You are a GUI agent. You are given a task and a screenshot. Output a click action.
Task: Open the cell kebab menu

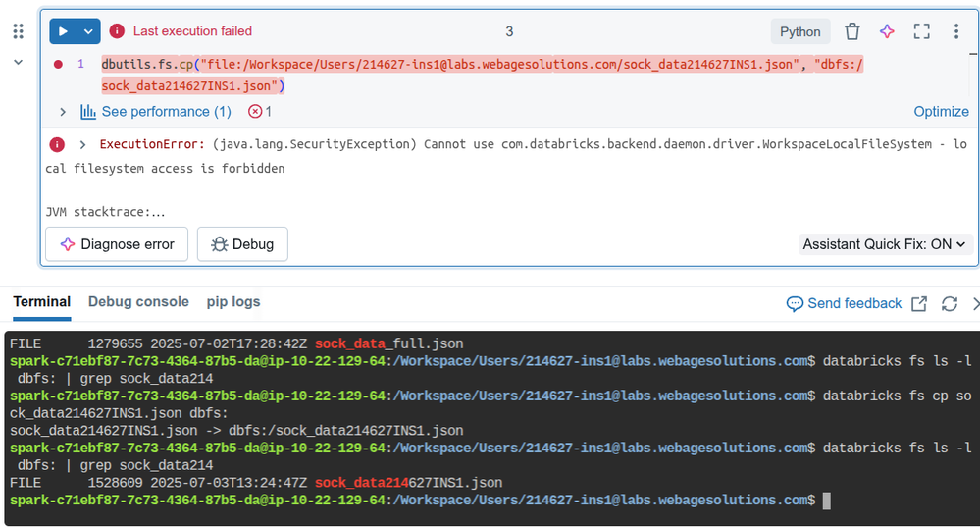(955, 31)
